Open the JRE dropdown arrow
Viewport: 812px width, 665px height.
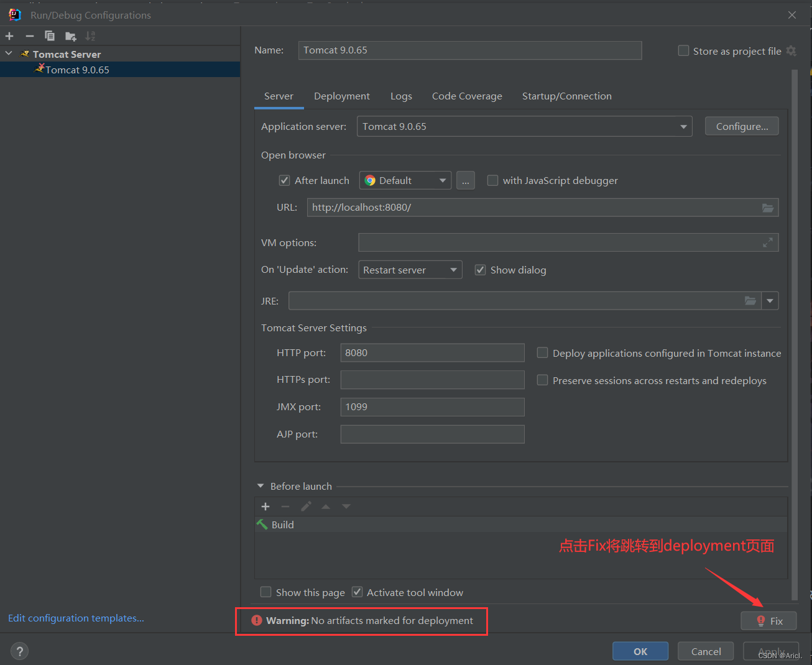[770, 301]
